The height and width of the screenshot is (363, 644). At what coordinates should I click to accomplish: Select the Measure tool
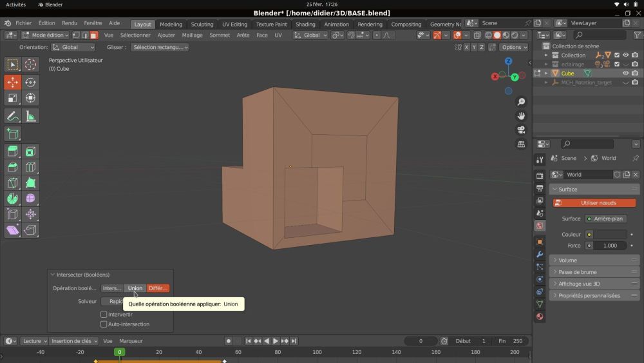[x=30, y=116]
